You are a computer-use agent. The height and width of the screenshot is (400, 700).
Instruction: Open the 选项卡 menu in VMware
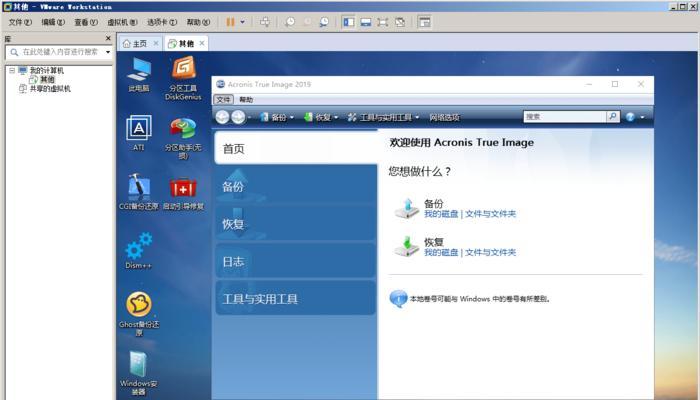point(162,22)
